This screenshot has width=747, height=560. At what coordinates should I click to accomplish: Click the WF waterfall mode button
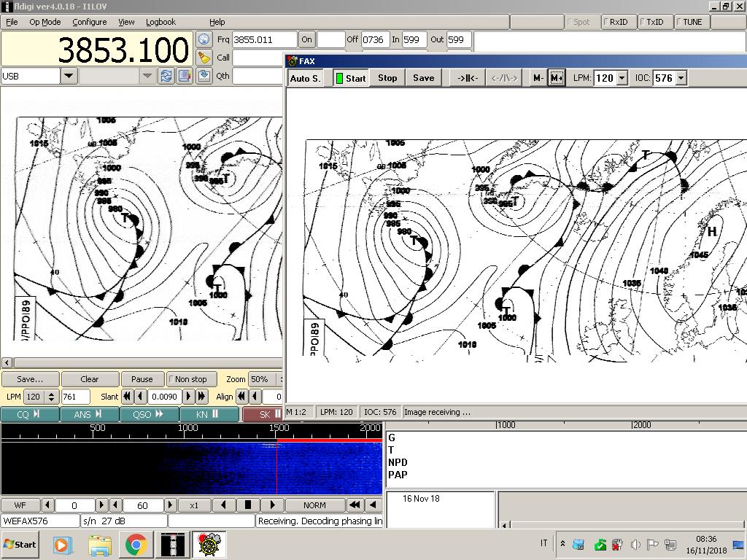pos(20,505)
